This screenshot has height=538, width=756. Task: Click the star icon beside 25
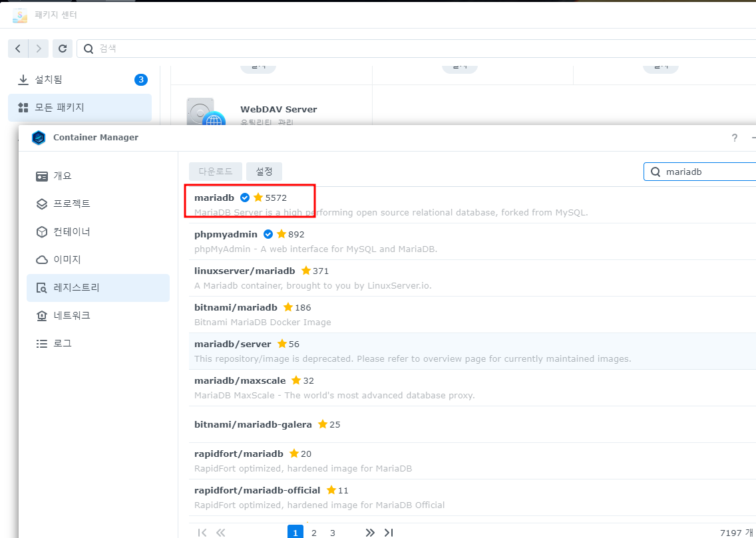[323, 424]
